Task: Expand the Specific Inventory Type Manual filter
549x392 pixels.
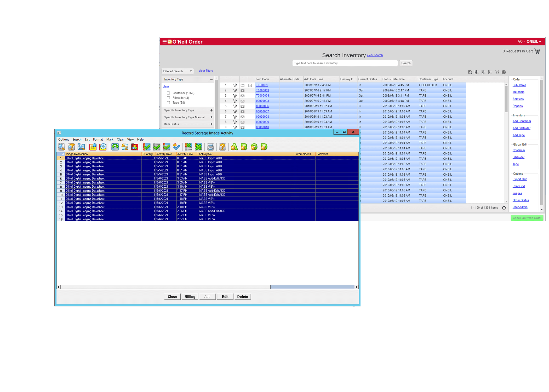Action: click(211, 117)
